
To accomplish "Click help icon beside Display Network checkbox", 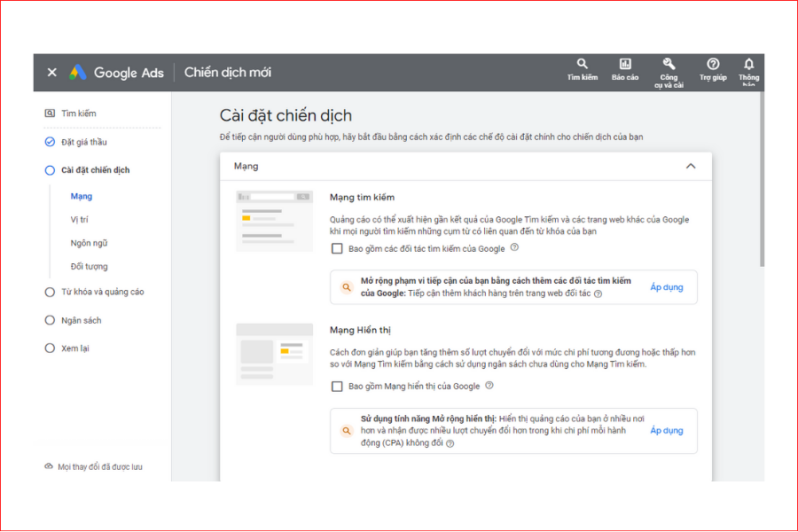I will pyautogui.click(x=489, y=386).
